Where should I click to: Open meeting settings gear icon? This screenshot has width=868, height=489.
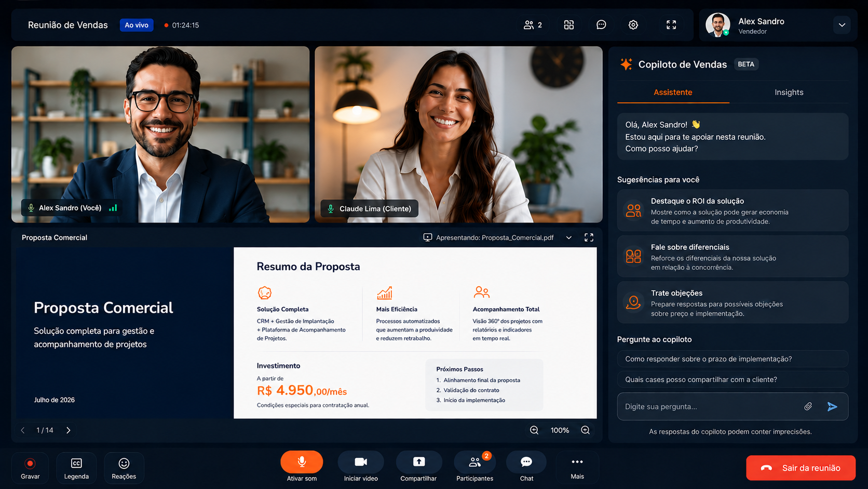pos(633,25)
